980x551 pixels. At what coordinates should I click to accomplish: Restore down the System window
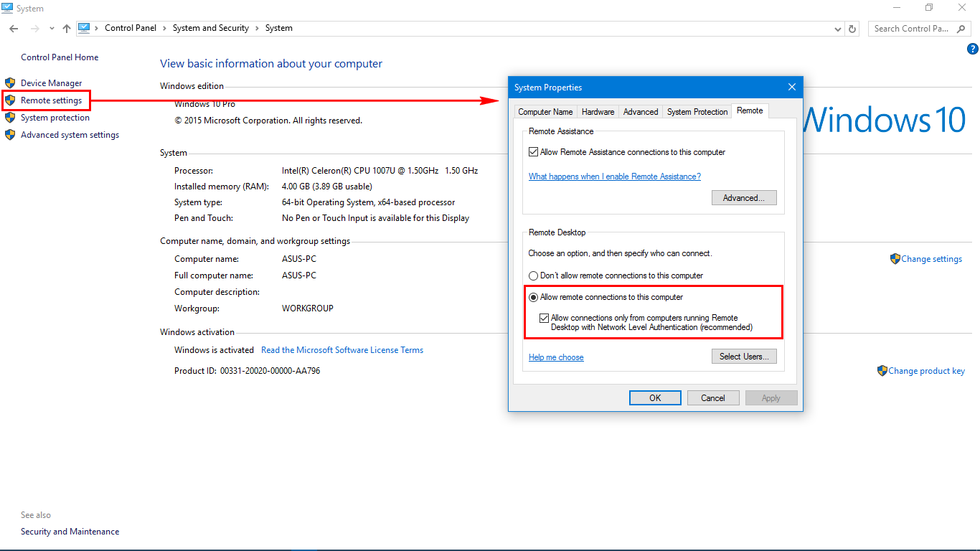point(929,8)
